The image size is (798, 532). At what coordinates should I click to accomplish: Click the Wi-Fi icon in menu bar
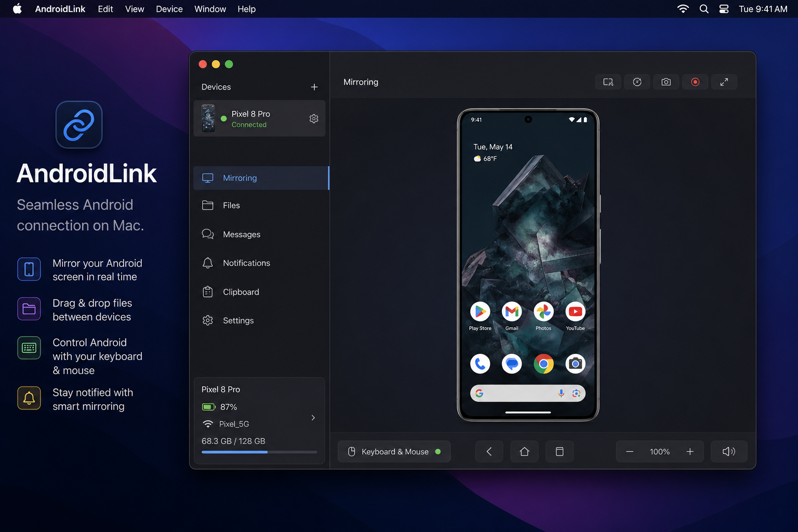pos(683,9)
